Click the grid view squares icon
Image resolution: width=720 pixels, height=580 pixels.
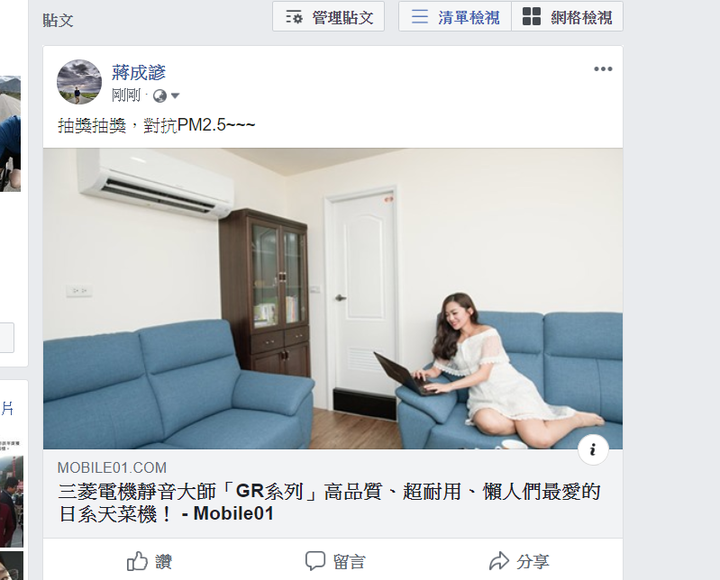point(532,17)
